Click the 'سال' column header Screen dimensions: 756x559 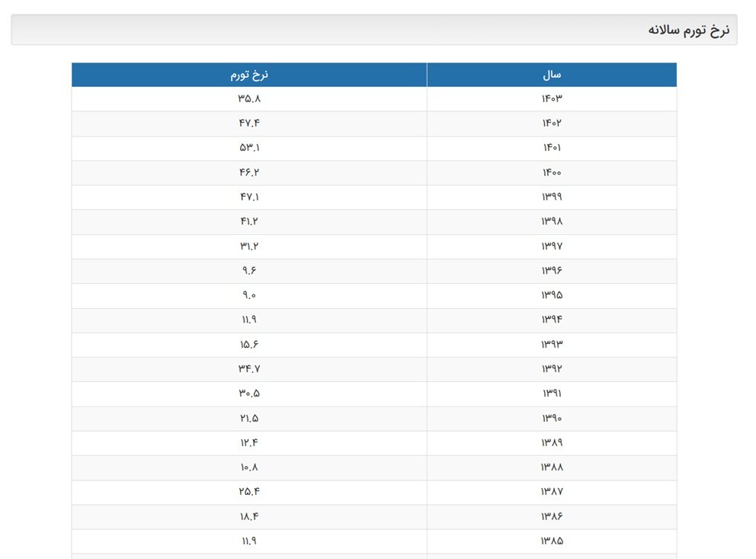[x=552, y=75]
